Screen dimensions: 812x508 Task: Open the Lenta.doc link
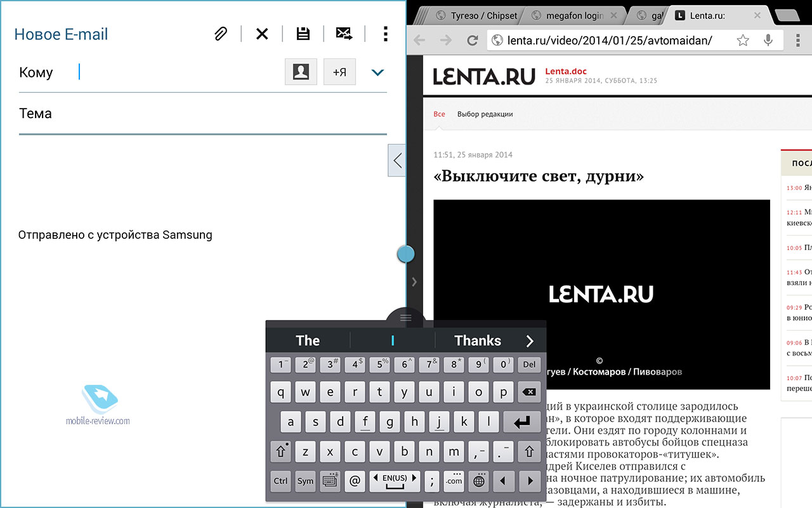(x=566, y=71)
